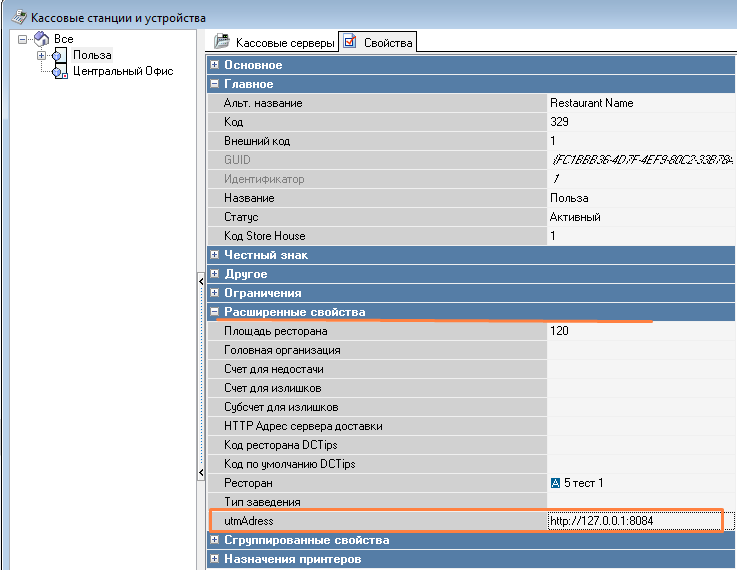Switch to the 'Кассовые серверы' tab
This screenshot has height=570, width=737.
(282, 43)
